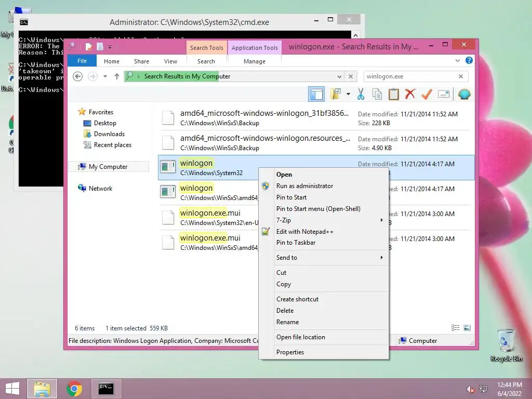Click the Email envelope toolbar icon
The width and height of the screenshot is (532, 399).
point(444,94)
